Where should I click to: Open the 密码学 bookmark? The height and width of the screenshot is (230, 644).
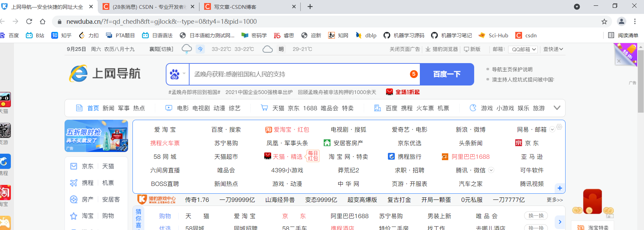click(x=254, y=35)
